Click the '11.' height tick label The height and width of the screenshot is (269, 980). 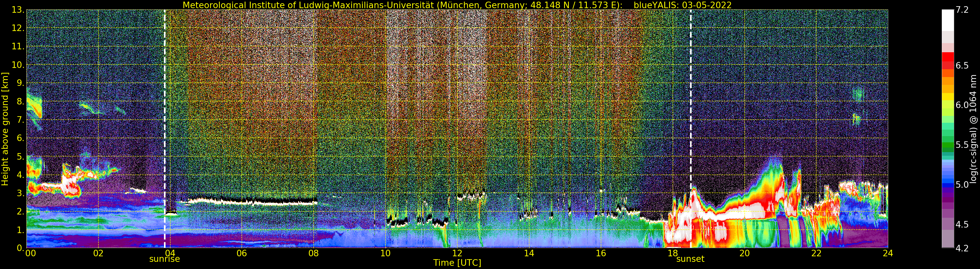click(18, 47)
